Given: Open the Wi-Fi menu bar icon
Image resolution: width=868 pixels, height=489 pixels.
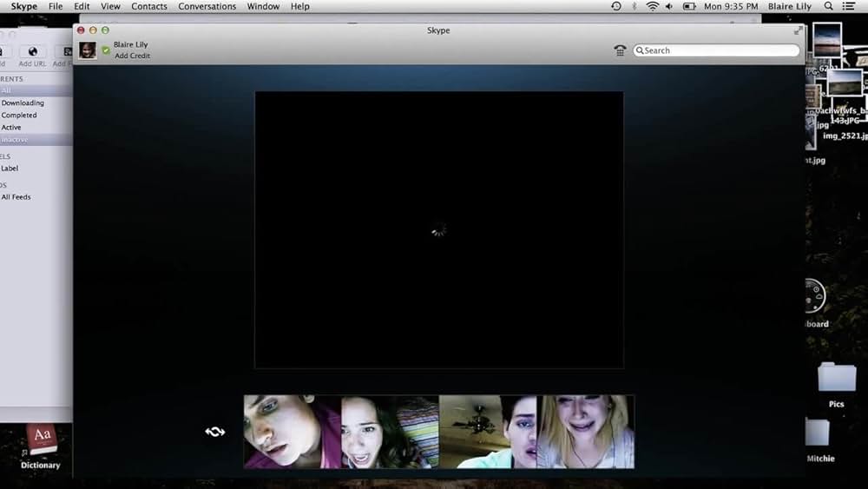Looking at the screenshot, I should (x=652, y=6).
